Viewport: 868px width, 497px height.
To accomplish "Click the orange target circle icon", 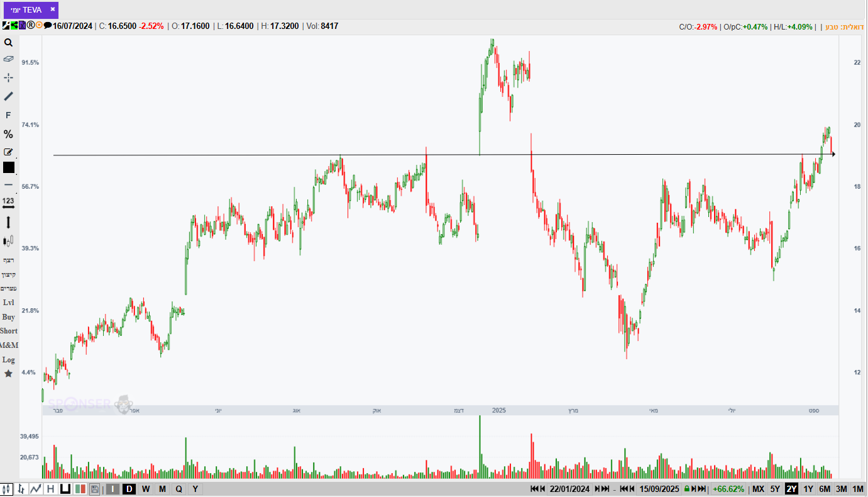I will point(39,26).
